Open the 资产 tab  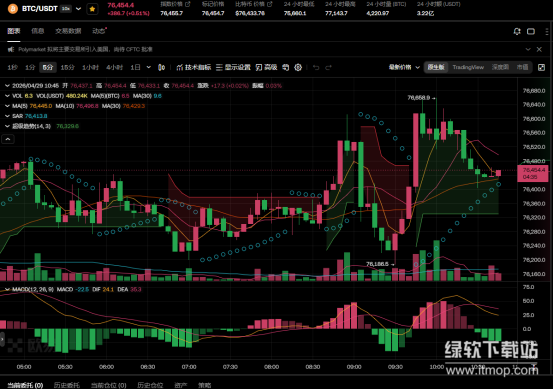click(x=181, y=385)
